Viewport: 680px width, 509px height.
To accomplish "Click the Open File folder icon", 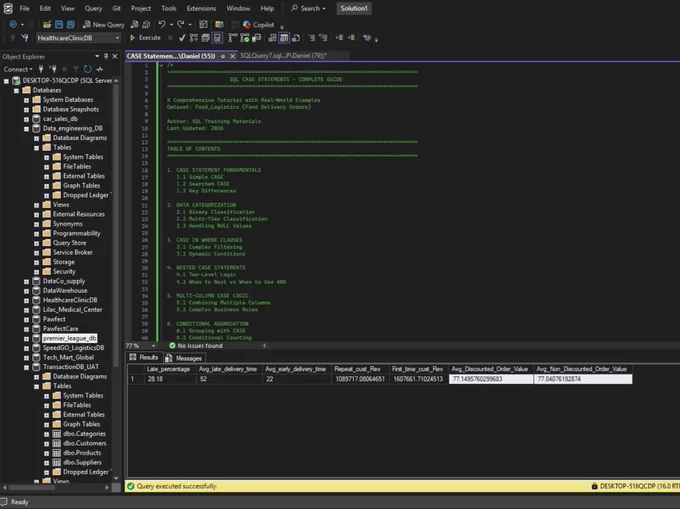I will pos(47,25).
